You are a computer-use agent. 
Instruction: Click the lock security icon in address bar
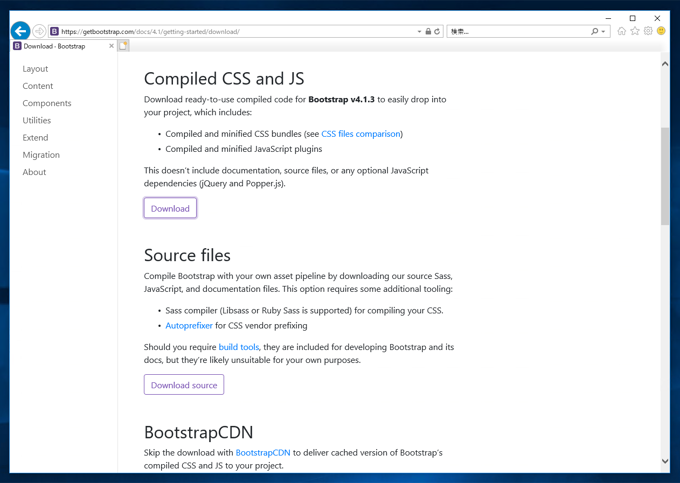[x=428, y=31]
